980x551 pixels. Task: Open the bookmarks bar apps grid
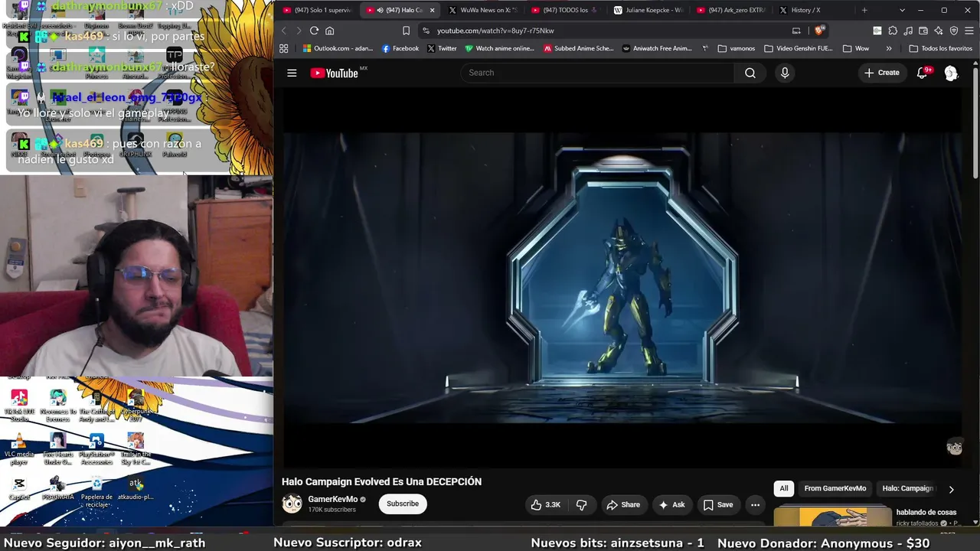point(283,48)
